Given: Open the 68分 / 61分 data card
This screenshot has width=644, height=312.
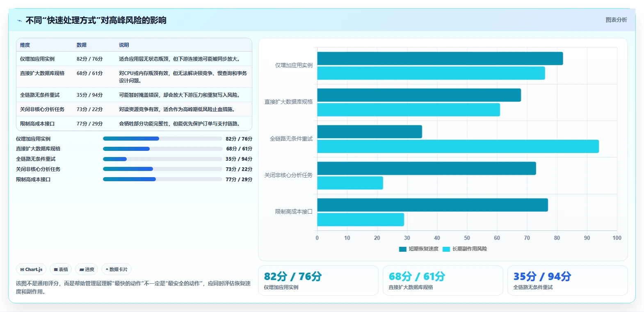Looking at the screenshot, I should (443, 280).
